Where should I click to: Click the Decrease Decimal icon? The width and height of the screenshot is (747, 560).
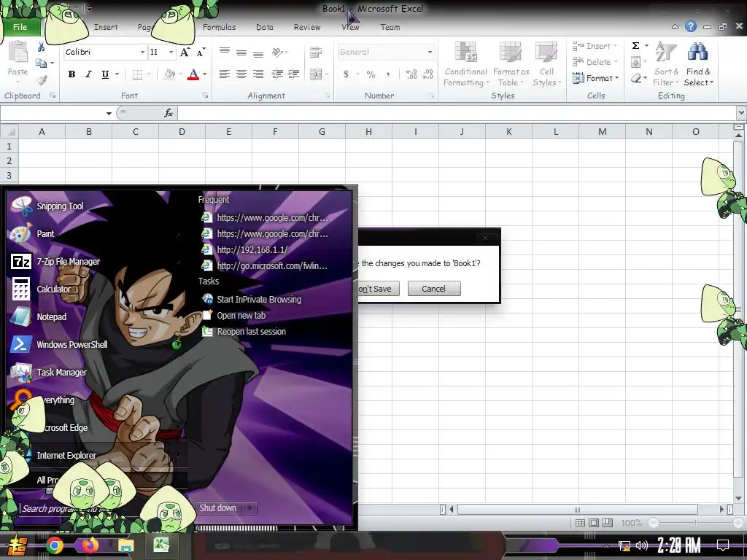(427, 74)
